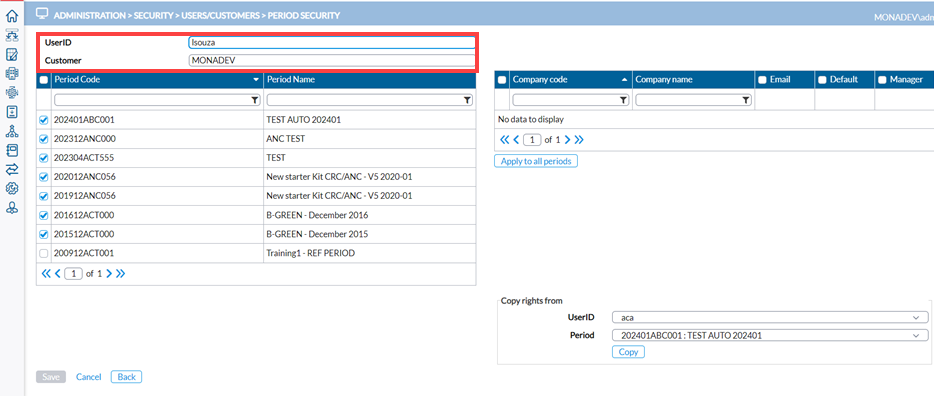Uncheck period 201612ACT000 checkbox
The height and width of the screenshot is (396, 934).
43,215
